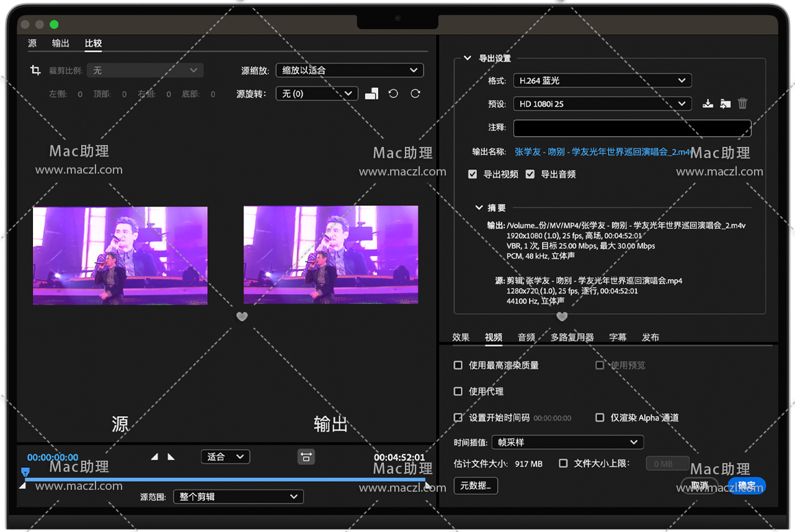Switch to the 源 tab

[32, 43]
